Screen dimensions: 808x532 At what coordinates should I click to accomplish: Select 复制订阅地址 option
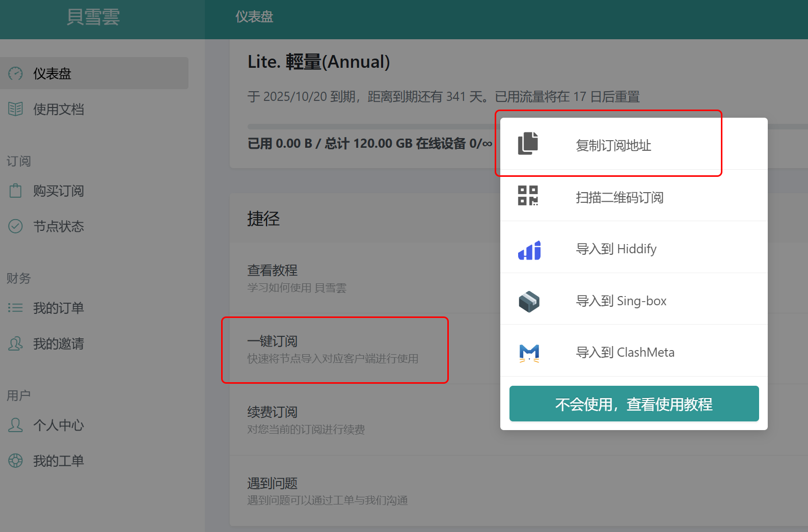pos(634,144)
